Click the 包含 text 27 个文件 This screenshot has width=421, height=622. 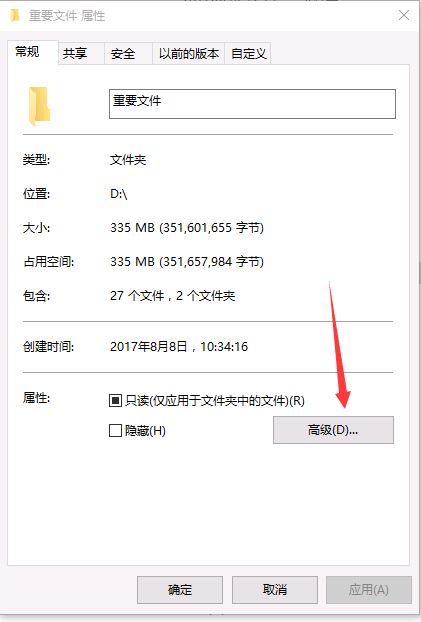coord(137,296)
